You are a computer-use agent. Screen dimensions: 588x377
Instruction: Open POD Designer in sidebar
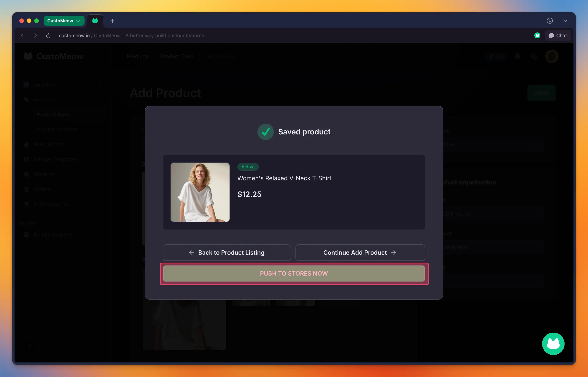click(x=51, y=204)
